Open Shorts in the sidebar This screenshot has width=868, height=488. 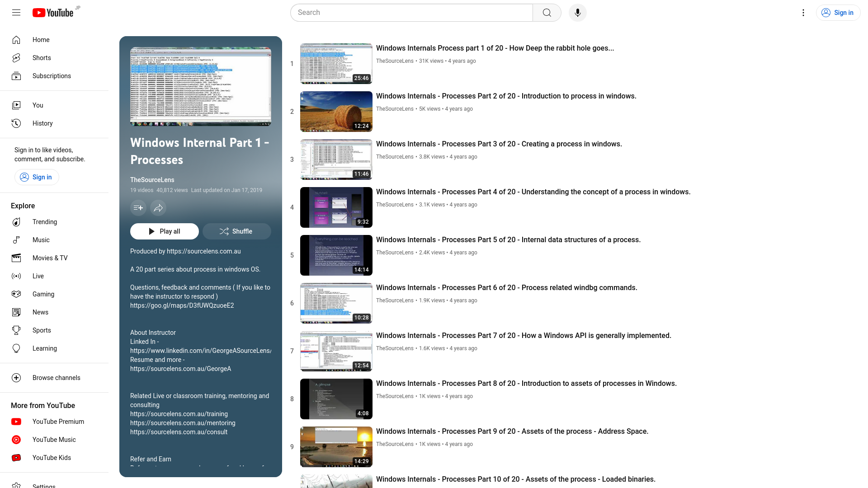pos(54,58)
